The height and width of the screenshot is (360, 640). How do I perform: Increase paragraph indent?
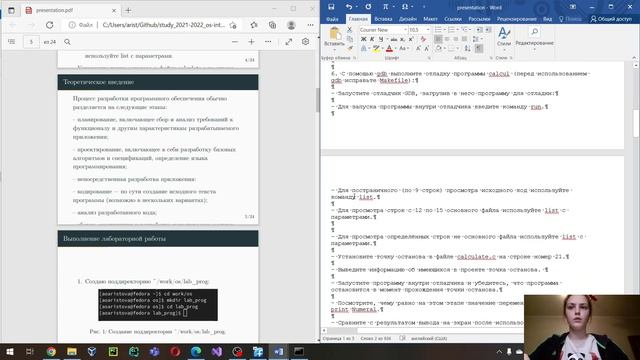click(x=488, y=30)
